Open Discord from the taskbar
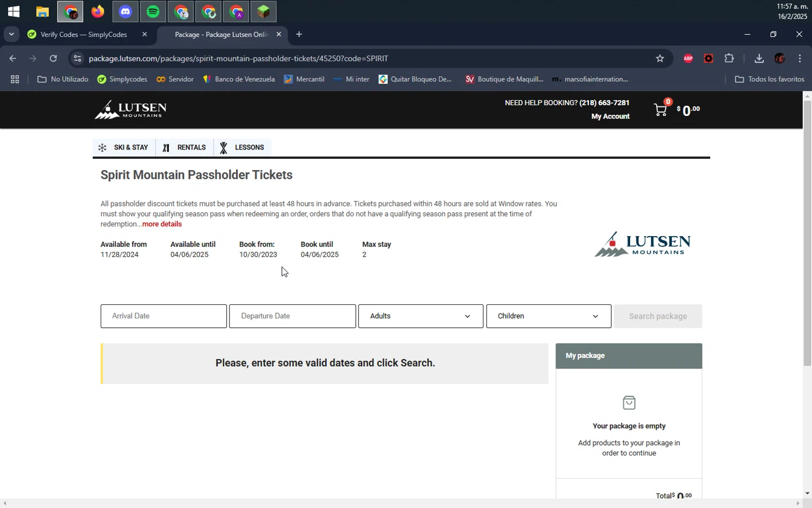This screenshot has height=508, width=812. click(x=126, y=11)
